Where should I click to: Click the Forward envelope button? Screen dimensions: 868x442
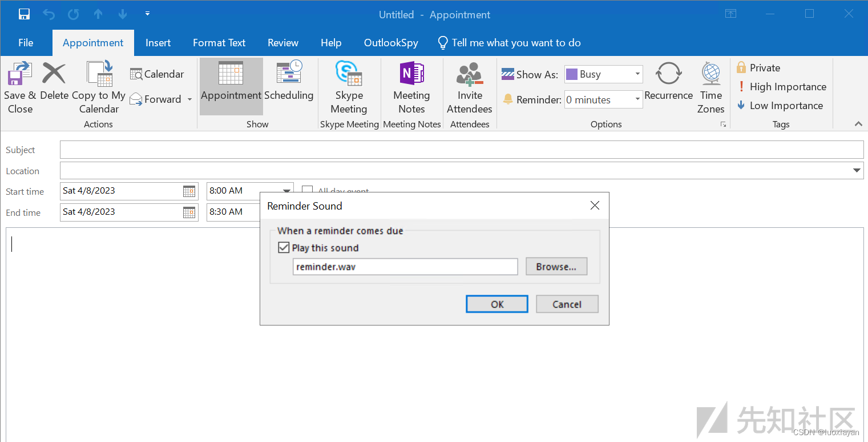(155, 99)
